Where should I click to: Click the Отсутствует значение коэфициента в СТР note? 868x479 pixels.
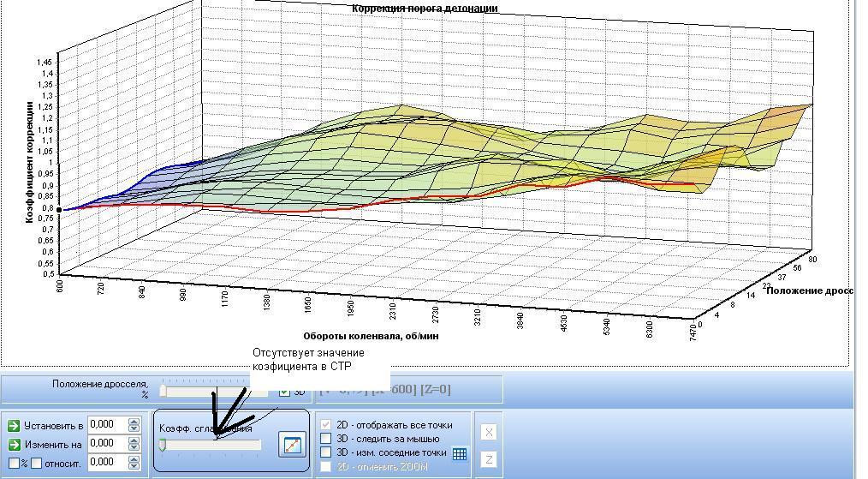[308, 359]
